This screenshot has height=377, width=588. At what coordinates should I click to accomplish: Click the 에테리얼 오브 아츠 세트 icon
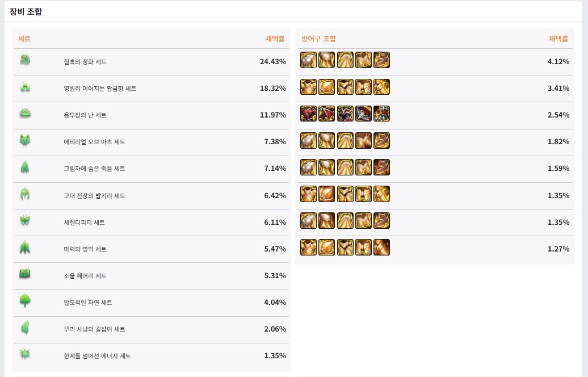(x=25, y=141)
